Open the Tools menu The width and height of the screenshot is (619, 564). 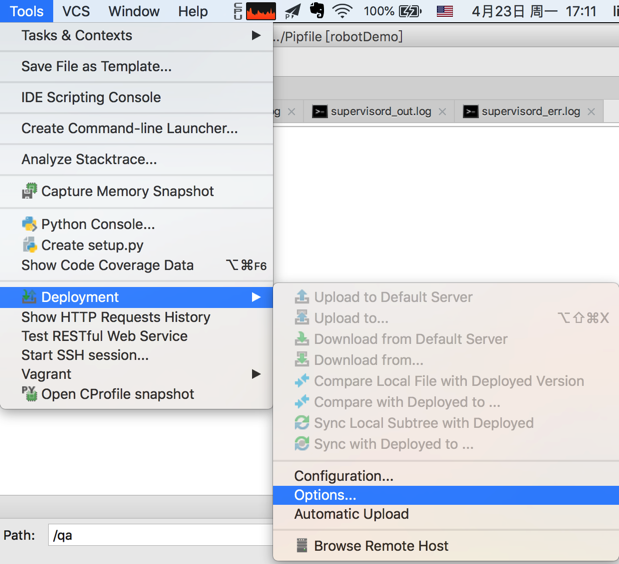tap(26, 11)
